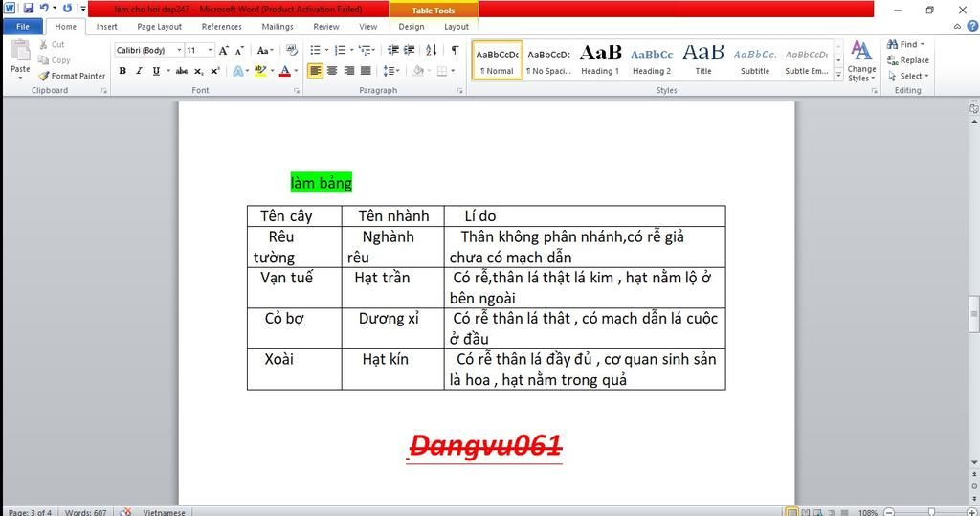This screenshot has height=516, width=980.
Task: Open the font size dropdown
Action: 210,50
